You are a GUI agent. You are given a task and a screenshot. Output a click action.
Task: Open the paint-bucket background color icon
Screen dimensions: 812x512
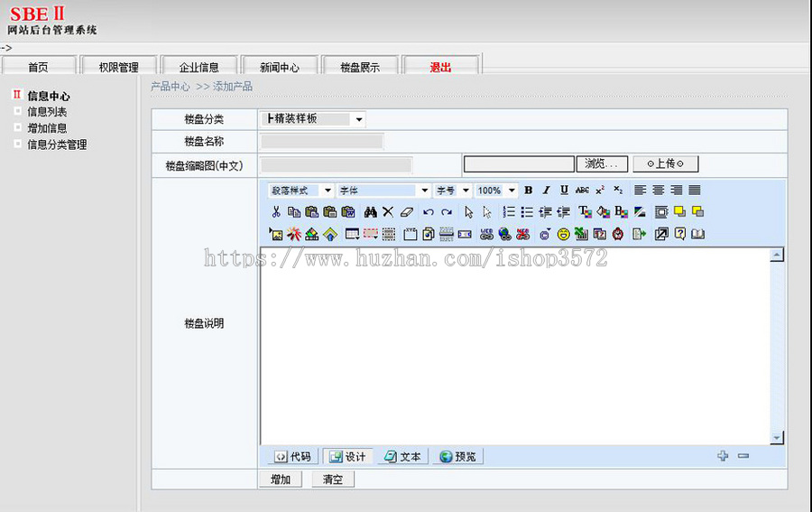pyautogui.click(x=604, y=212)
